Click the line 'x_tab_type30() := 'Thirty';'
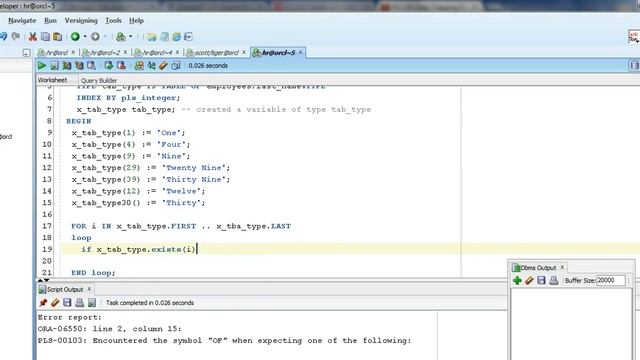The width and height of the screenshot is (640, 360). (138, 203)
